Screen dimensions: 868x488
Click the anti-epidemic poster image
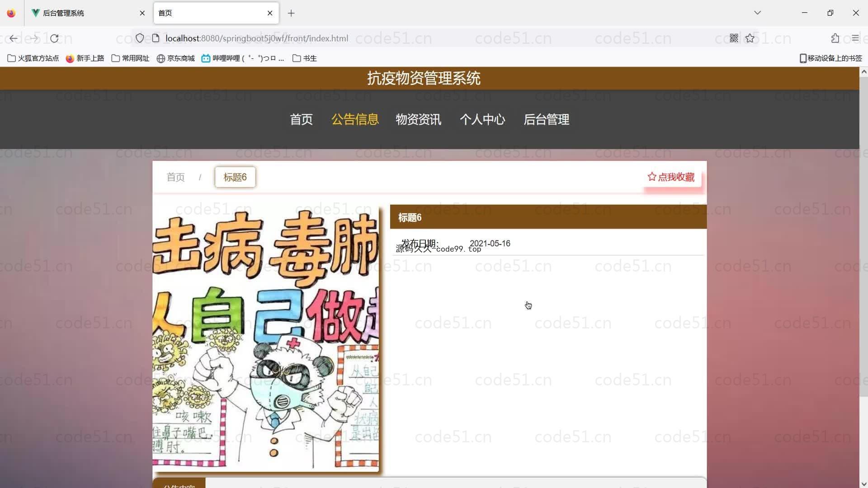[x=266, y=338]
